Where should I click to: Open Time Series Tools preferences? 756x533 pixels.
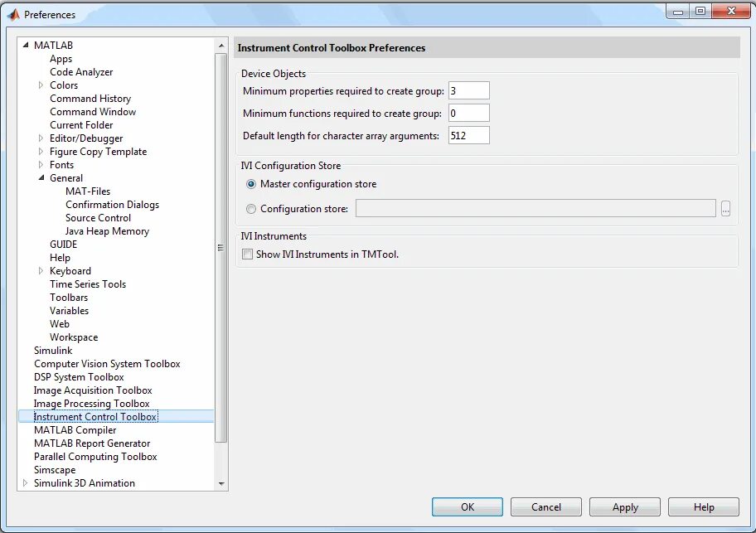click(88, 283)
